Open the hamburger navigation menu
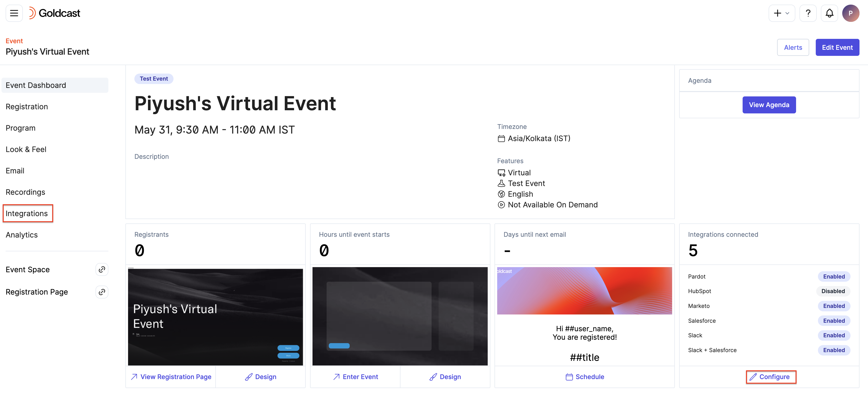The width and height of the screenshot is (868, 407). click(x=14, y=13)
